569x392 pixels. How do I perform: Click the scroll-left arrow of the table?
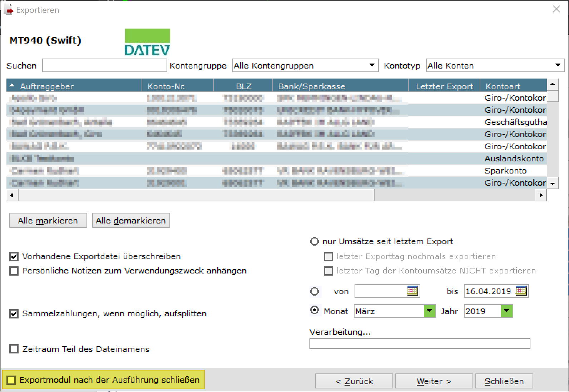(x=12, y=195)
